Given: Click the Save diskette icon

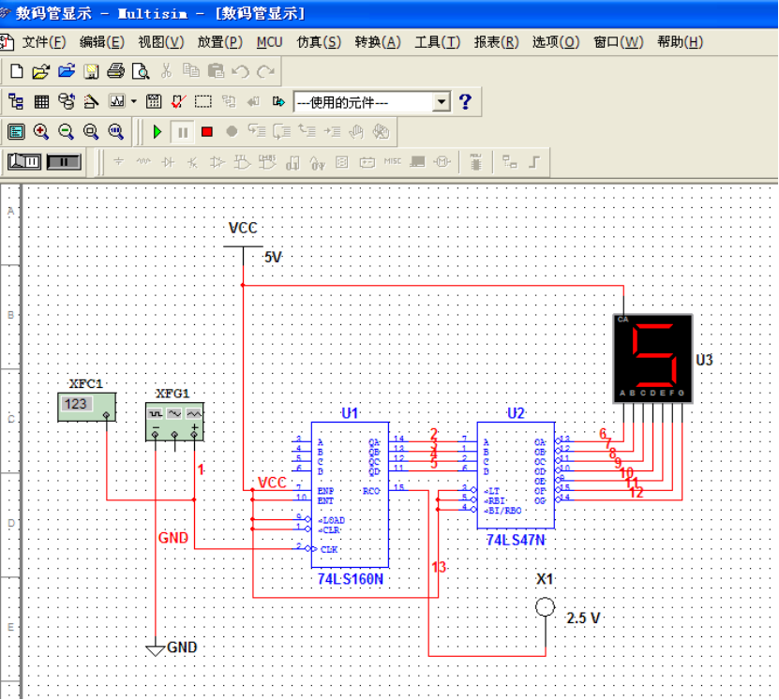Looking at the screenshot, I should (91, 71).
